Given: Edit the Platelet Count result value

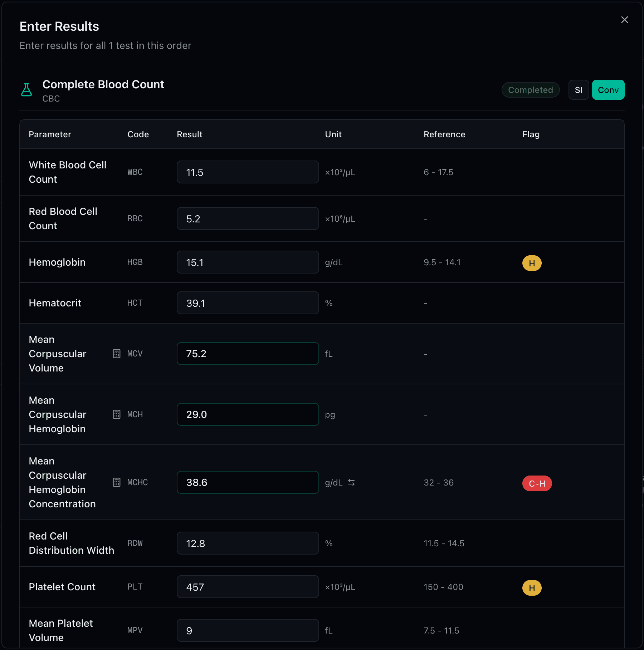Looking at the screenshot, I should pyautogui.click(x=248, y=587).
